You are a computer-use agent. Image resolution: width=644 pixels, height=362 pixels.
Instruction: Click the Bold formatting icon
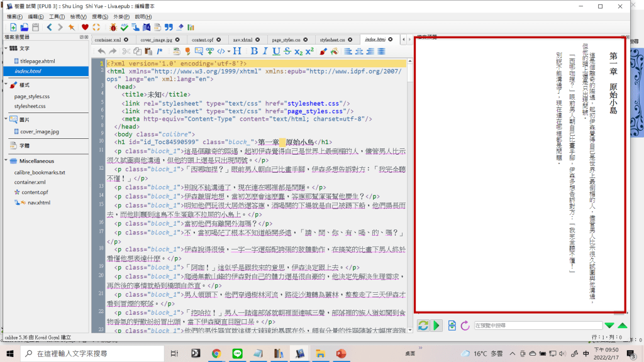coord(255,51)
